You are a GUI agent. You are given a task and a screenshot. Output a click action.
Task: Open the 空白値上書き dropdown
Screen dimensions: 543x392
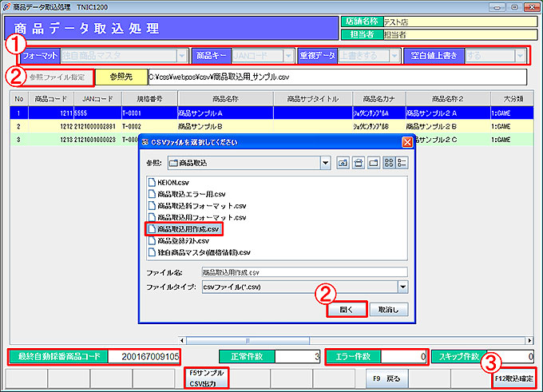pyautogui.click(x=521, y=56)
